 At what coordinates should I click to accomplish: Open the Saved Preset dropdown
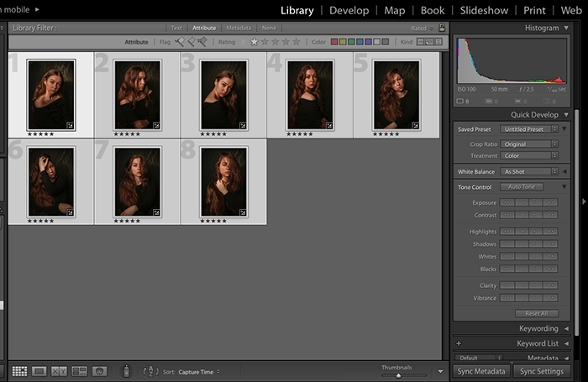tap(528, 129)
